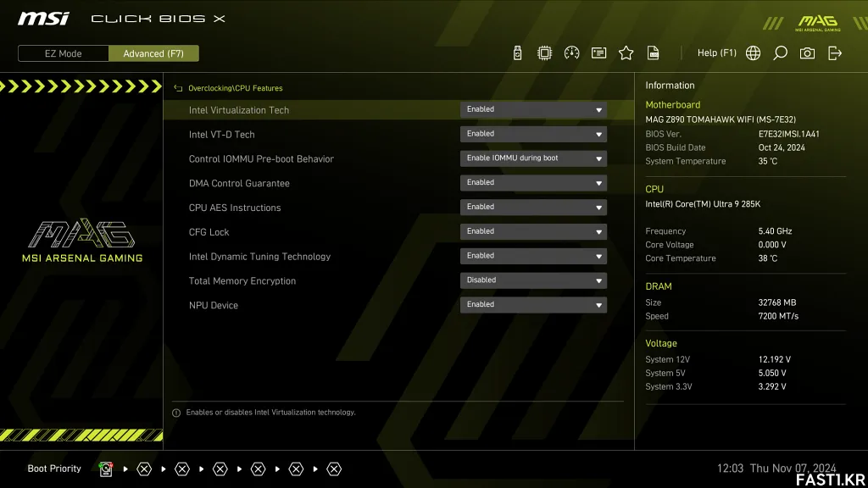Select the 'Intel VT-D Tech' row label
The width and height of the screenshot is (868, 488).
221,135
